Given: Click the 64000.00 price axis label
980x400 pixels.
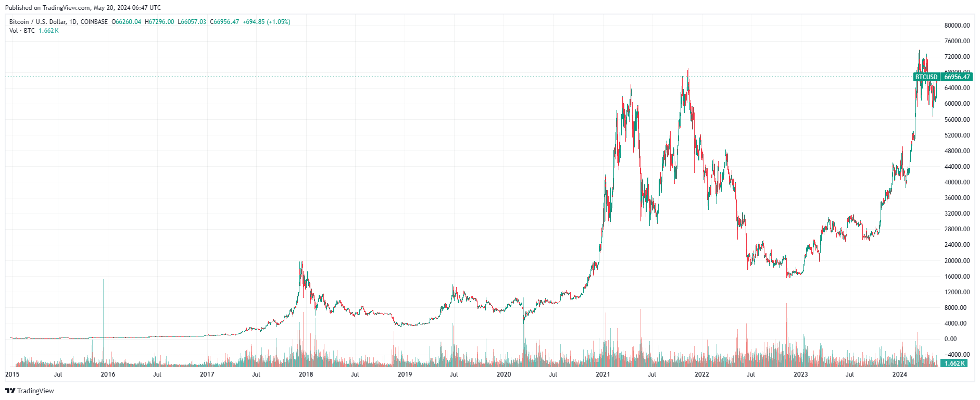Looking at the screenshot, I should 957,88.
